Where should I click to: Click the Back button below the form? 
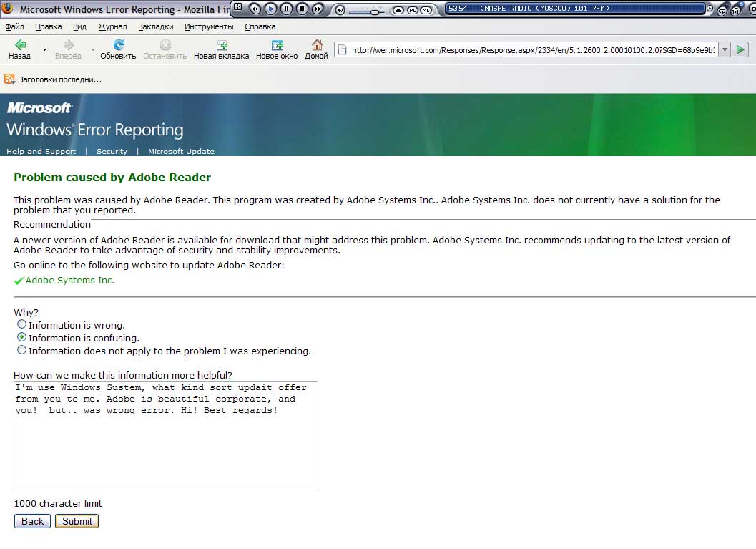pos(32,521)
